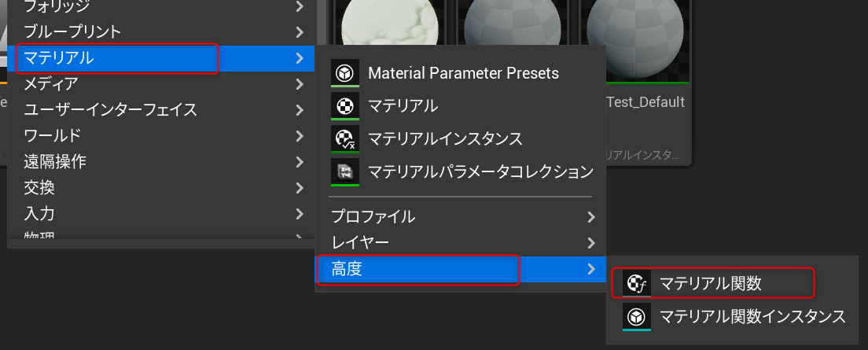Click the Material Parameter Presets icon
The image size is (868, 350).
point(345,72)
